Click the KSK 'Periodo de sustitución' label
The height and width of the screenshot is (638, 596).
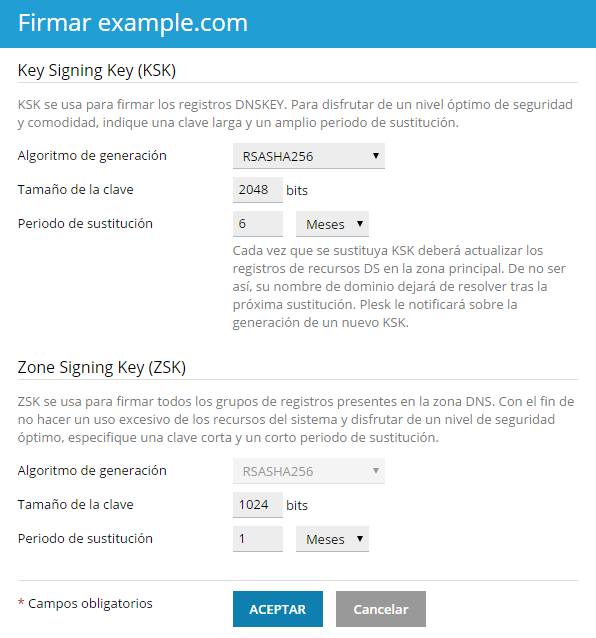(x=85, y=223)
